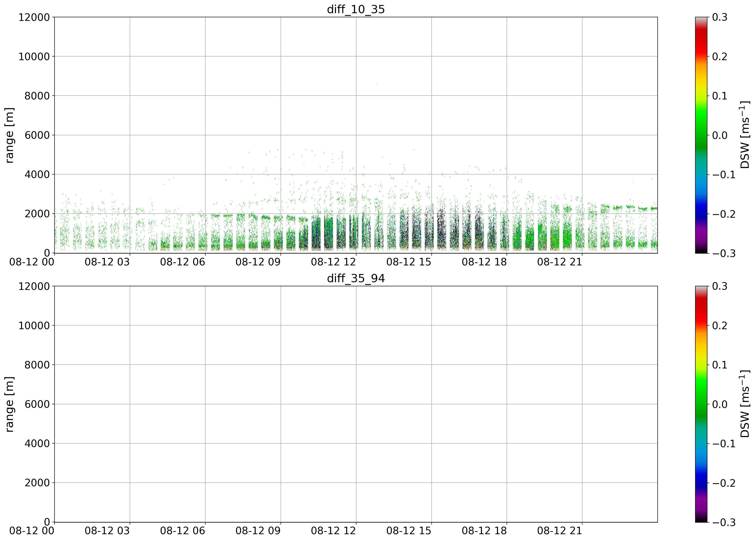
Task: Click x-tick "08-12 21" under the diff_10_35 plot
Action: pyautogui.click(x=560, y=262)
